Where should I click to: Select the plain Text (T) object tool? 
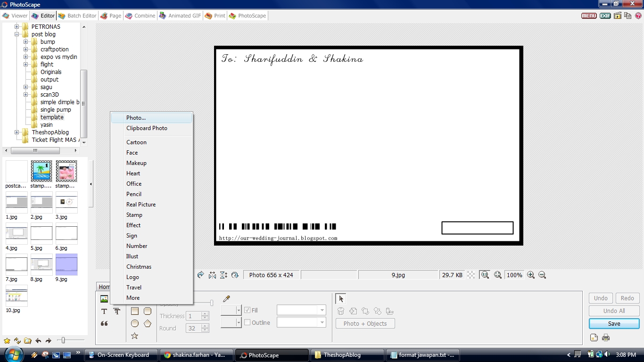[104, 311]
